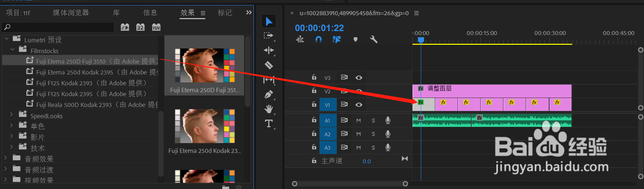The height and width of the screenshot is (189, 644).
Task: Enable voice-over record on A2
Action: pyautogui.click(x=388, y=134)
